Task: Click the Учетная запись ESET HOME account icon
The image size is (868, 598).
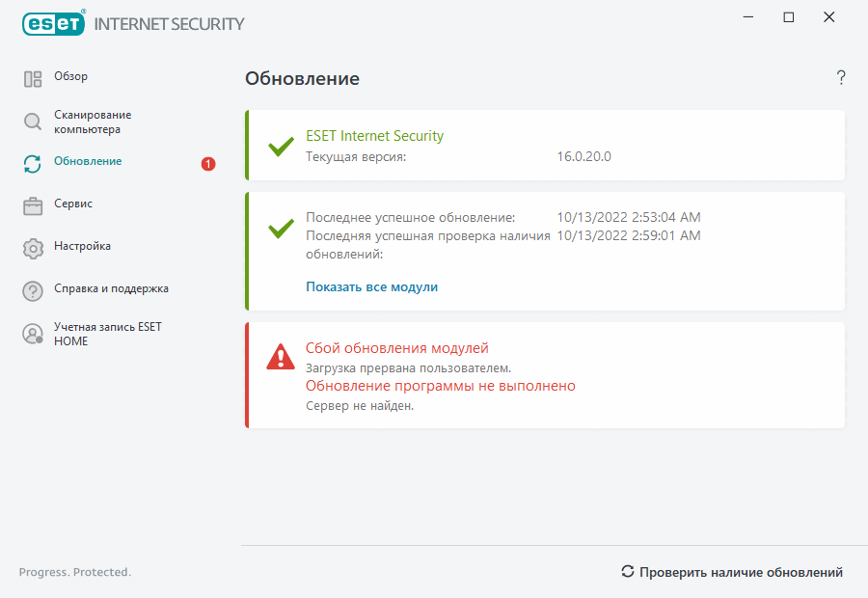Action: [x=32, y=334]
